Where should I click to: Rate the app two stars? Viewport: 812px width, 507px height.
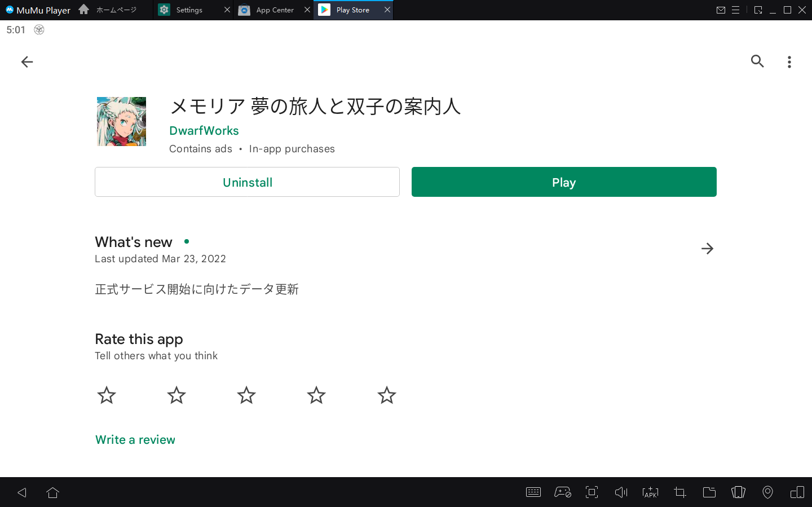tap(176, 395)
